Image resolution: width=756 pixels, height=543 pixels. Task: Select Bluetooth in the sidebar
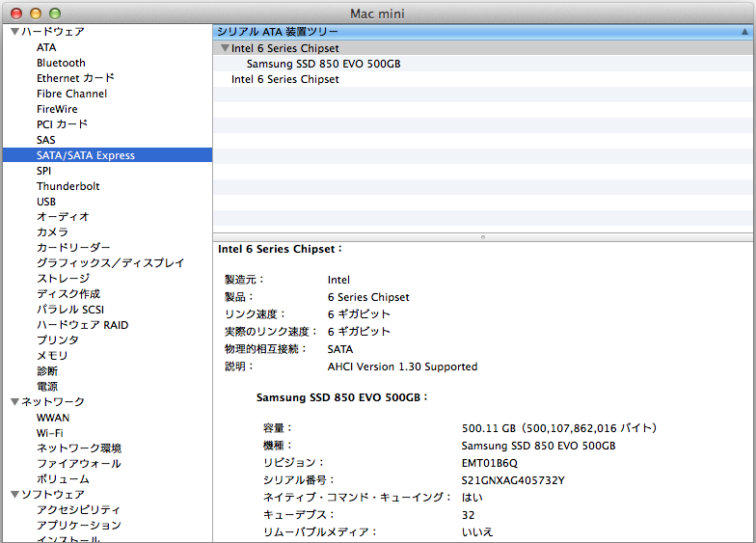pyautogui.click(x=61, y=63)
